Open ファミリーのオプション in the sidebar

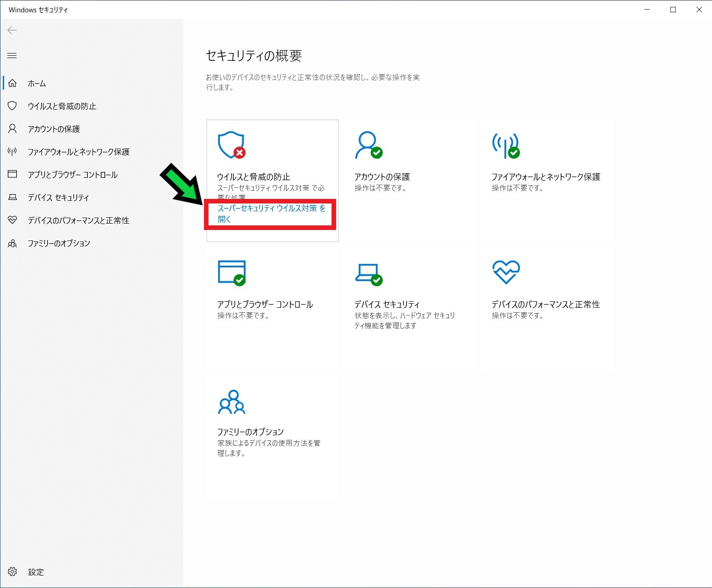tap(59, 244)
